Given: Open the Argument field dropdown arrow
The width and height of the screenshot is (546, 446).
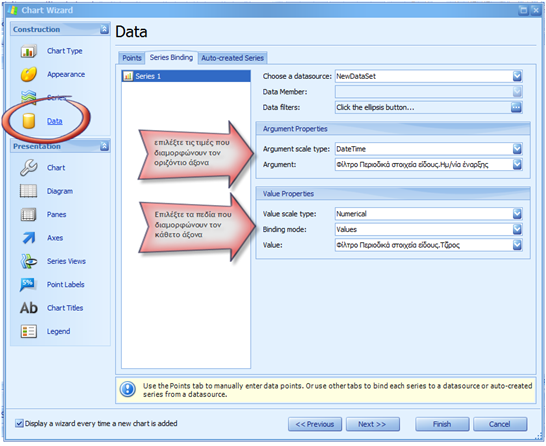Looking at the screenshot, I should [517, 164].
